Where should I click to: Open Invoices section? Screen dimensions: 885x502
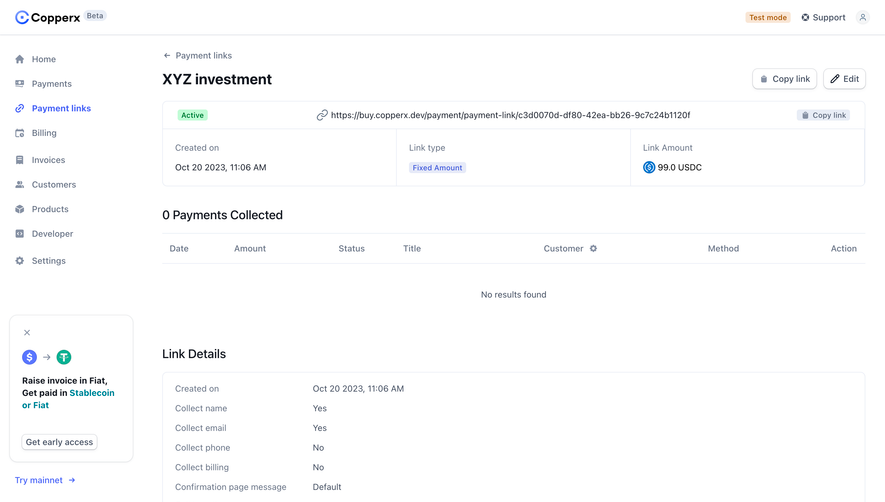pyautogui.click(x=48, y=160)
